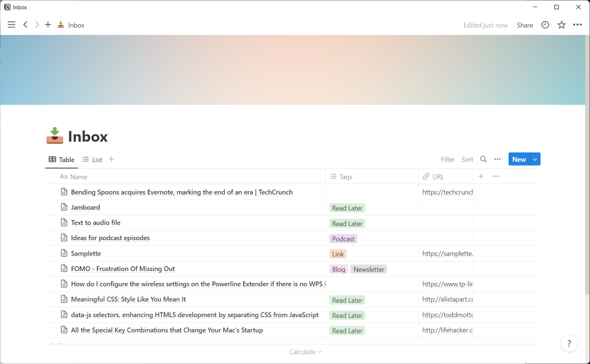Open All the Special Key Combinations entry

167,330
